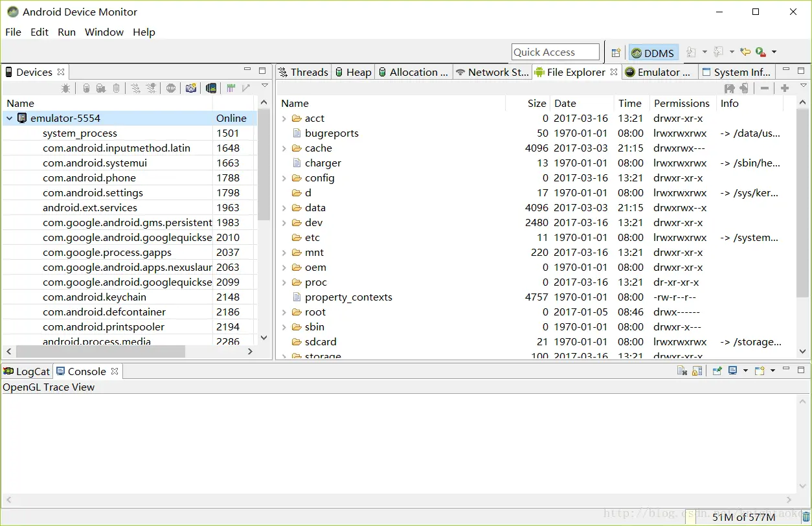Screen dimensions: 812x526
Task: Open the File menu
Action: click(x=13, y=32)
